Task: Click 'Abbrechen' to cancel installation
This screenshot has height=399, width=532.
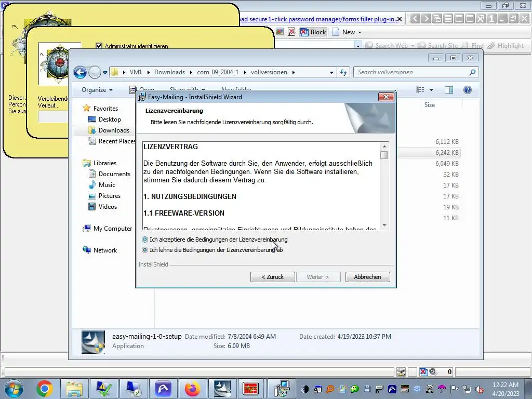Action: [x=367, y=277]
